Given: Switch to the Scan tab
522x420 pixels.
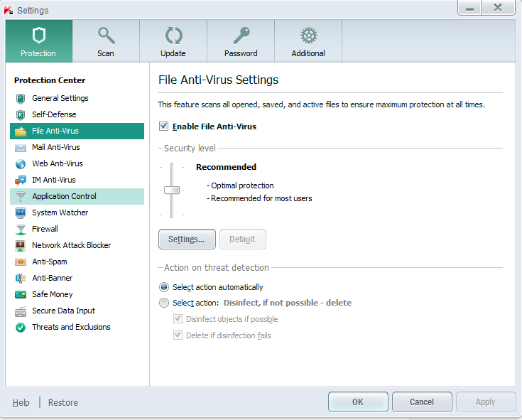Looking at the screenshot, I should (x=106, y=41).
